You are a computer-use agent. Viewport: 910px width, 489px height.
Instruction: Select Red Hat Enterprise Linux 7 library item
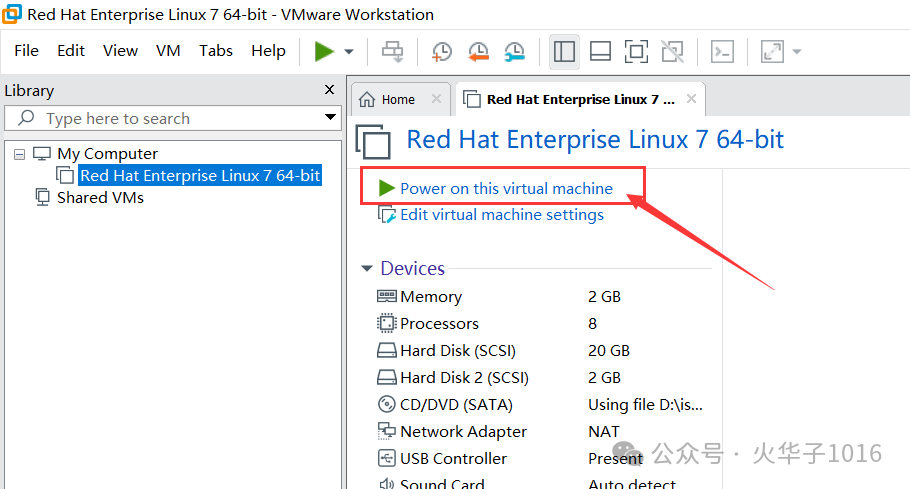click(200, 175)
